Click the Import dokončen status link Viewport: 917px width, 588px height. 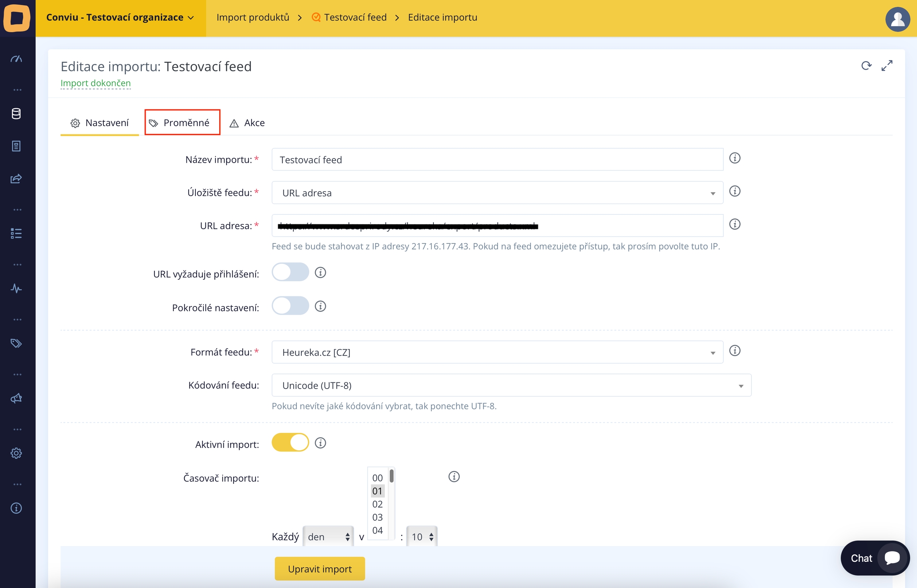tap(96, 83)
